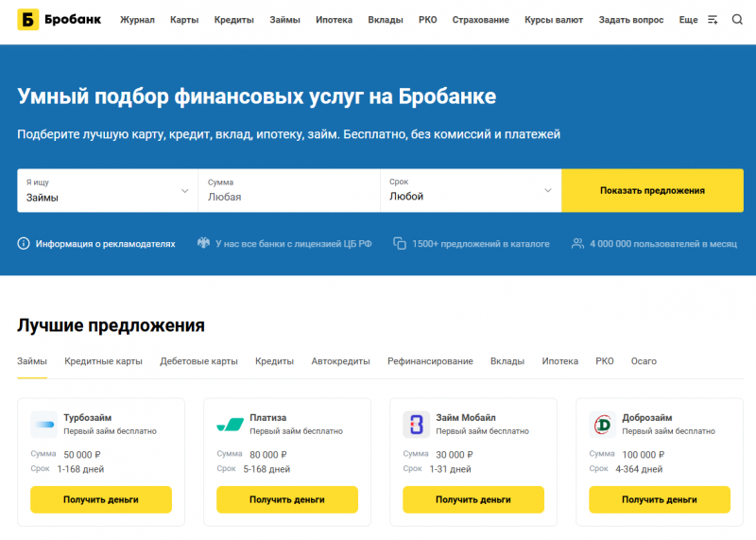This screenshot has width=756, height=540.
Task: Click the Турбозайм logo icon
Action: (x=43, y=424)
